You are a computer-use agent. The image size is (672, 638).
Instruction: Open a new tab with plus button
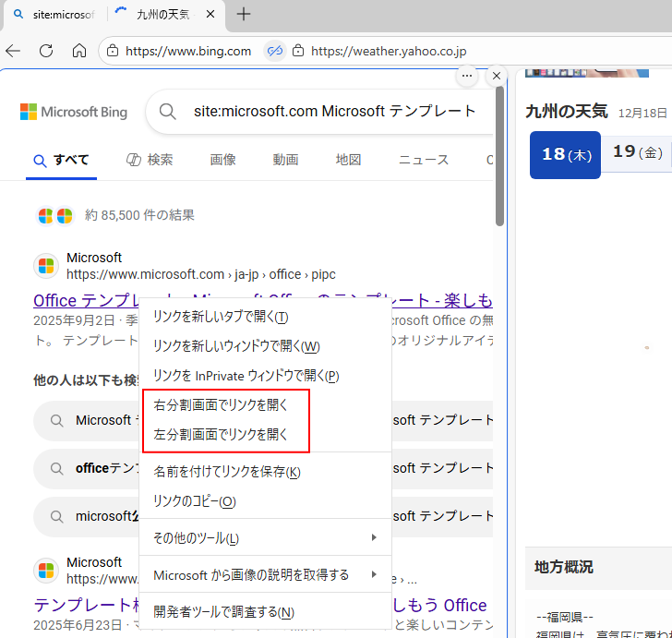[x=244, y=14]
